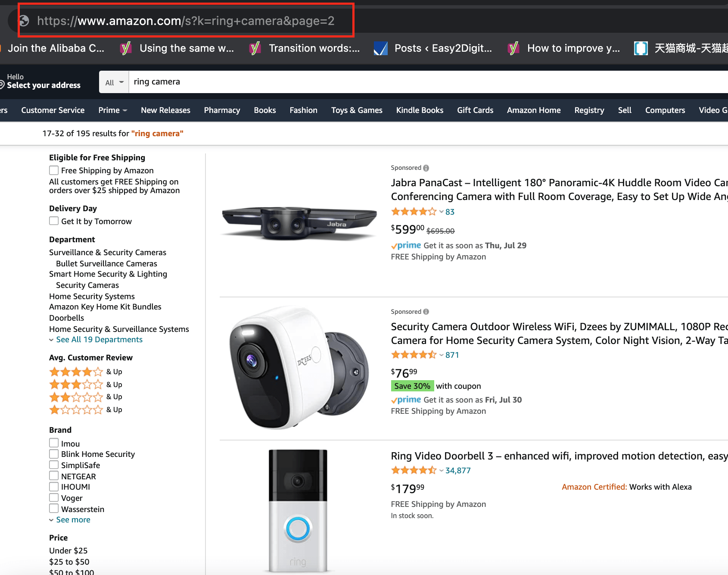The height and width of the screenshot is (575, 728).
Task: Select the Voger brand checkbox
Action: pos(54,497)
